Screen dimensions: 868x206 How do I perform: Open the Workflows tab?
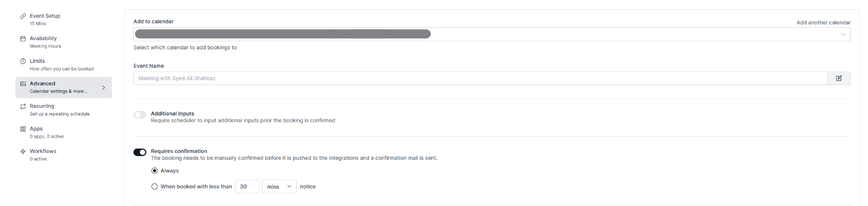click(63, 155)
